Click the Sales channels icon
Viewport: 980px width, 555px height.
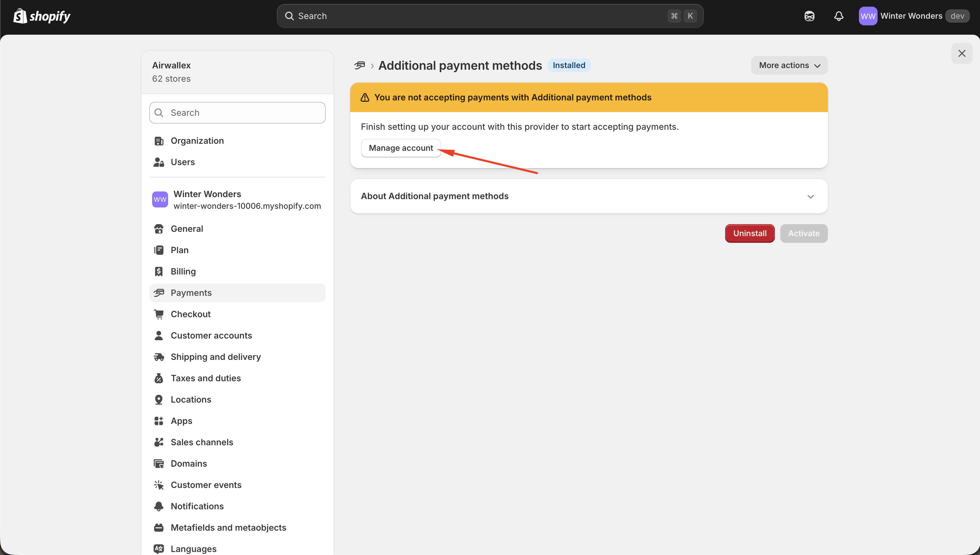[x=158, y=443]
